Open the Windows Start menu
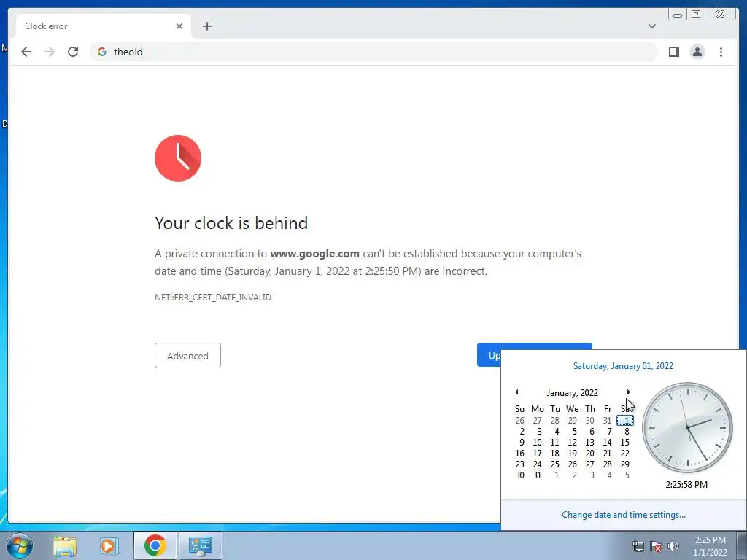 click(x=19, y=545)
